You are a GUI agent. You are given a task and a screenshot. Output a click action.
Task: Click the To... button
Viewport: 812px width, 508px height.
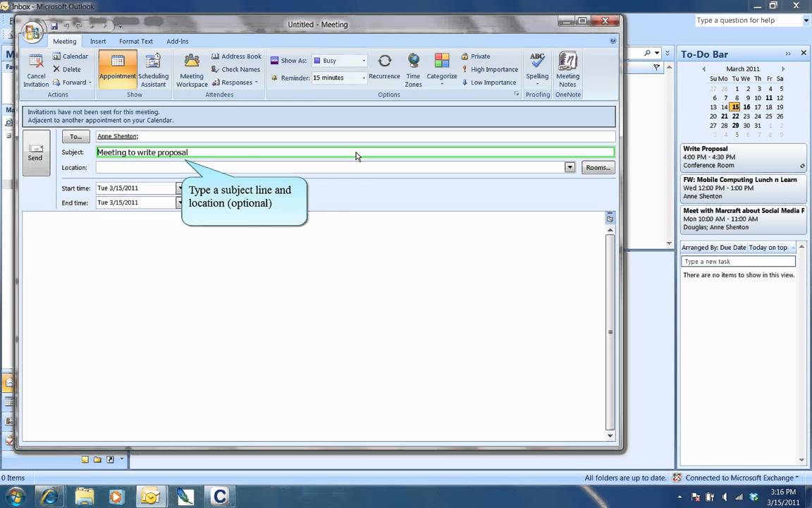point(75,136)
